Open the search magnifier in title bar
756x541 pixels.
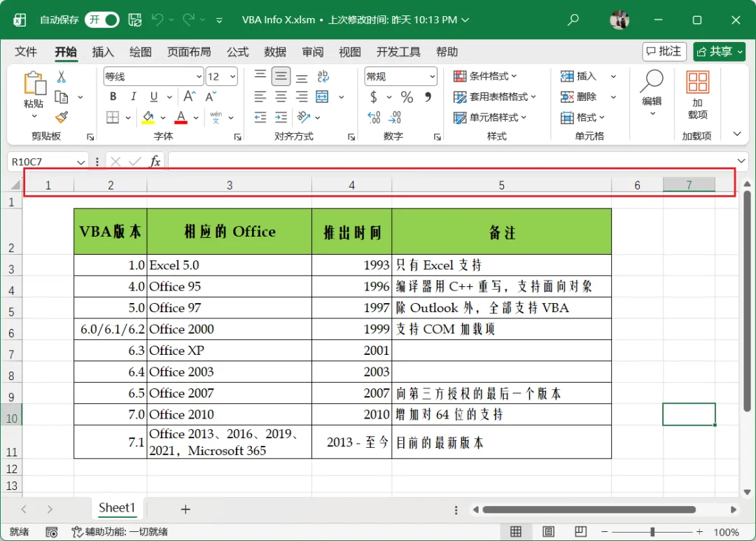[x=573, y=20]
